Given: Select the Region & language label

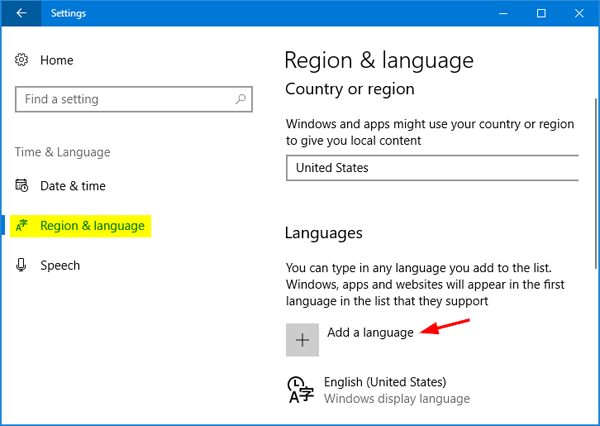Looking at the screenshot, I should tap(92, 226).
